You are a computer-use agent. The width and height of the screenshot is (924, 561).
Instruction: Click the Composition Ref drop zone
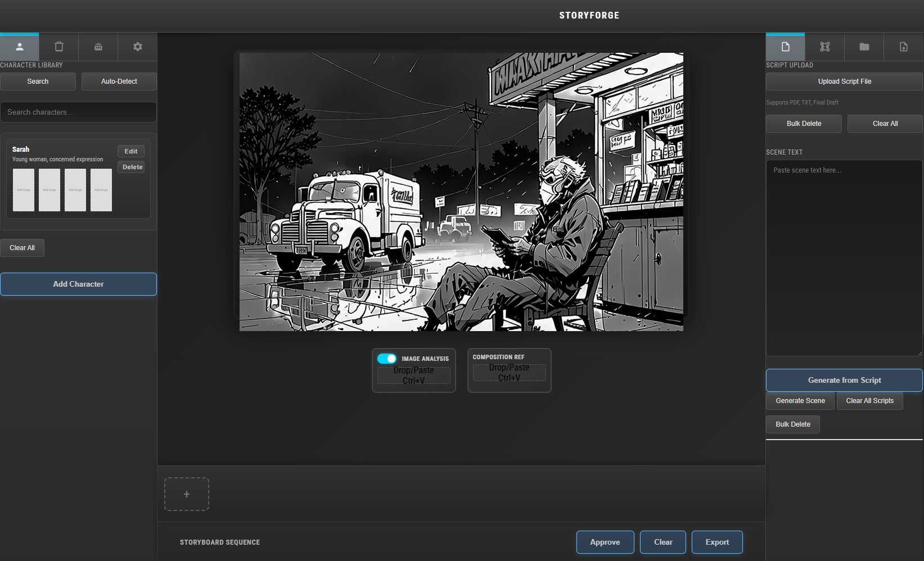[x=509, y=373]
